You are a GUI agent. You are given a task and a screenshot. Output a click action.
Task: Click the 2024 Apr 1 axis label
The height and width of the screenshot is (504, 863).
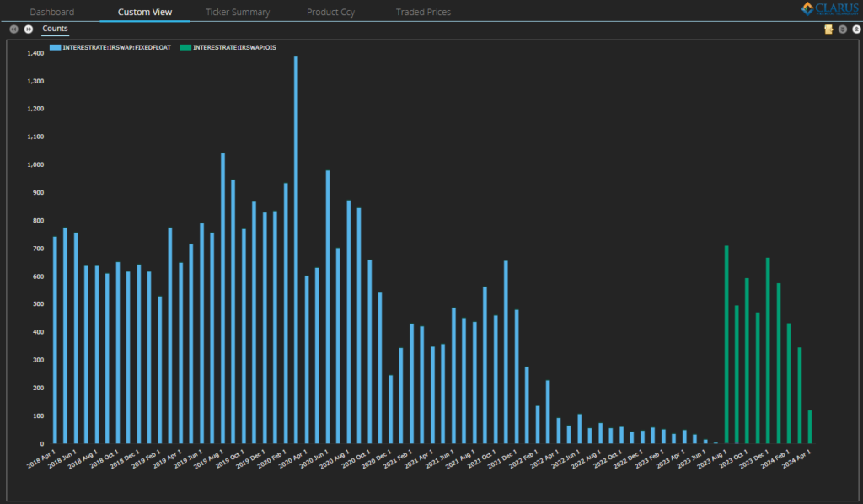click(x=796, y=458)
